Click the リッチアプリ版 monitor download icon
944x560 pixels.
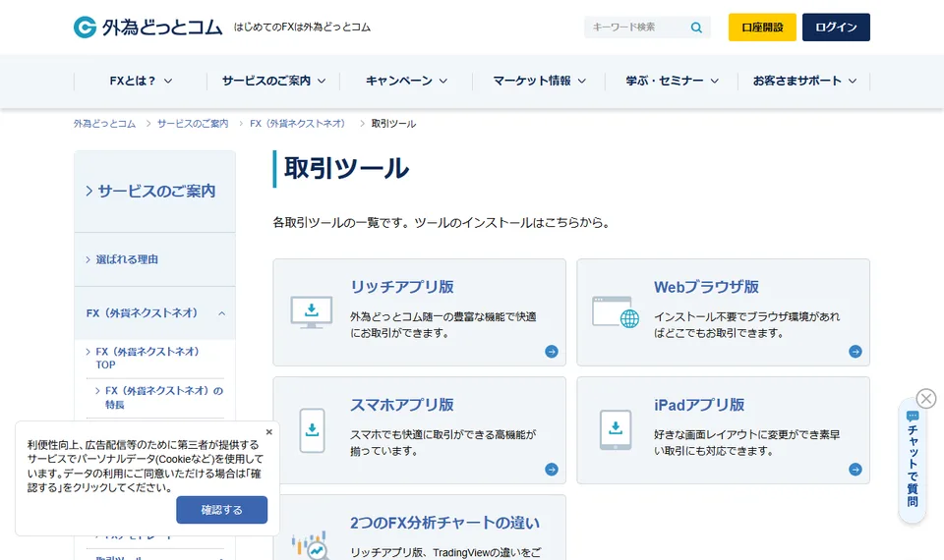click(312, 312)
